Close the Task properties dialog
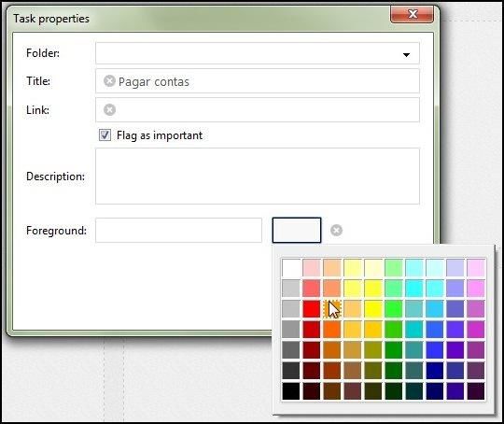The width and height of the screenshot is (504, 424). 413,14
